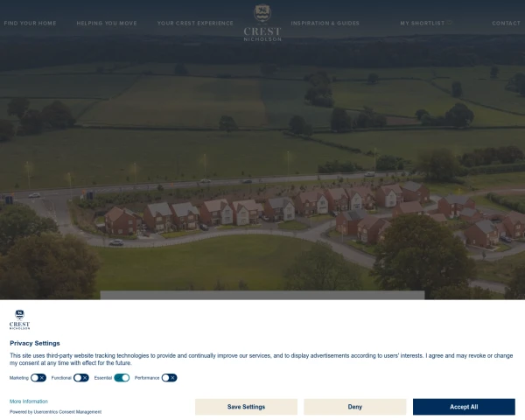The width and height of the screenshot is (525, 420).
Task: Click the Accept All button
Action: coord(464,407)
